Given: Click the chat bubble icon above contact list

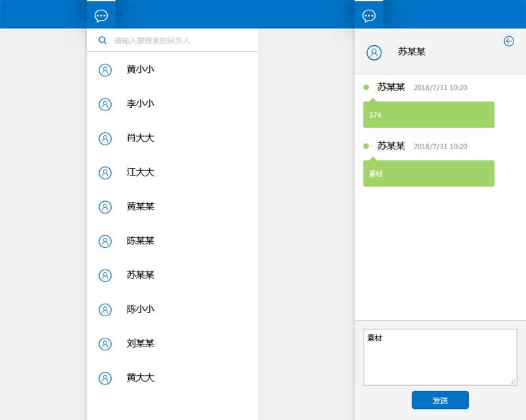Looking at the screenshot, I should [101, 16].
